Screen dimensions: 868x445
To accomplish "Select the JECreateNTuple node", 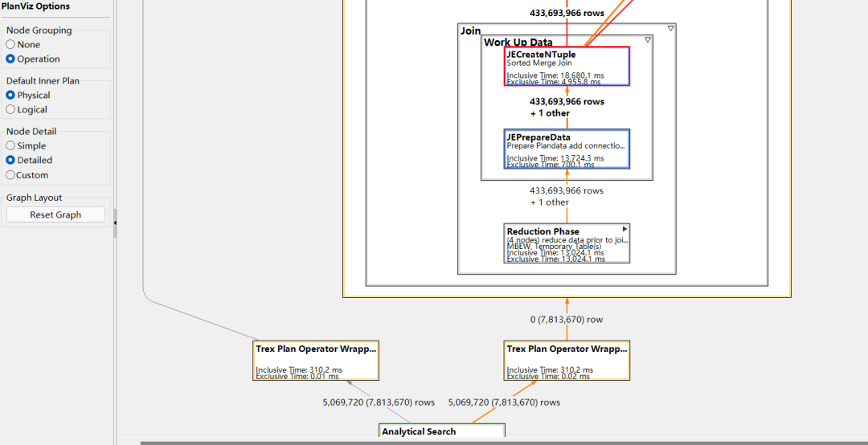I will click(567, 67).
